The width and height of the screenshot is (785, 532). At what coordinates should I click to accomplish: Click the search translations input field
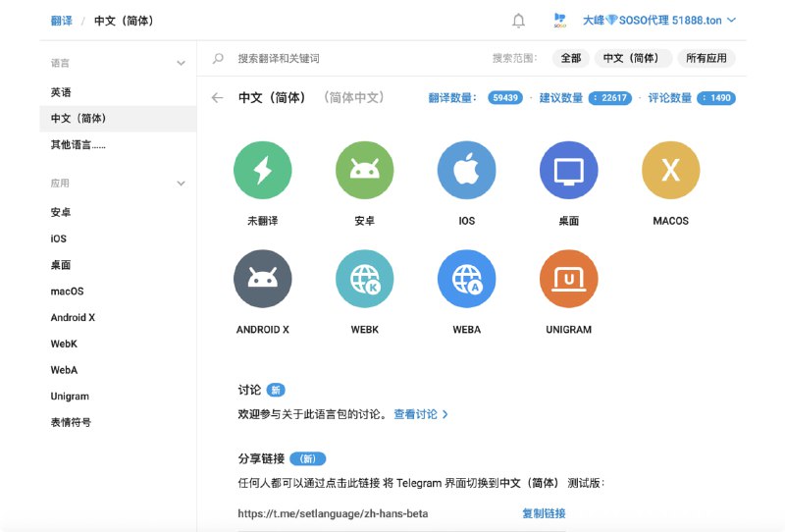click(x=353, y=59)
